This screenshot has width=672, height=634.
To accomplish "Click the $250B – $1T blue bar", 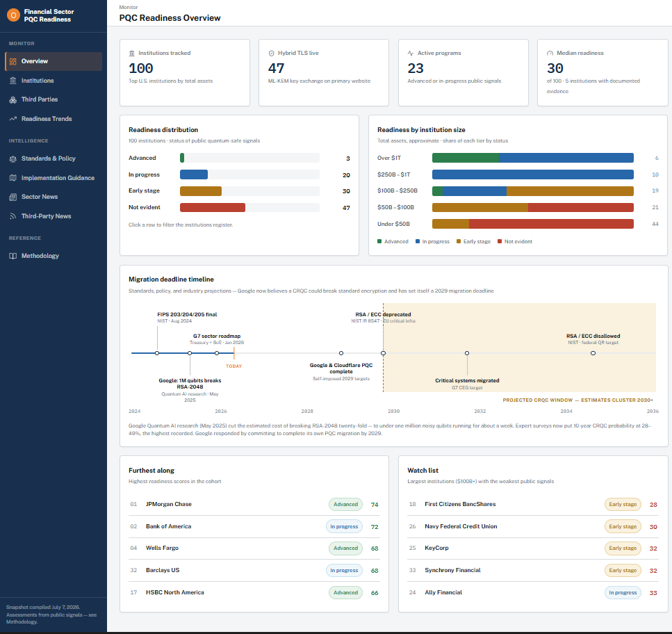I will tap(533, 174).
